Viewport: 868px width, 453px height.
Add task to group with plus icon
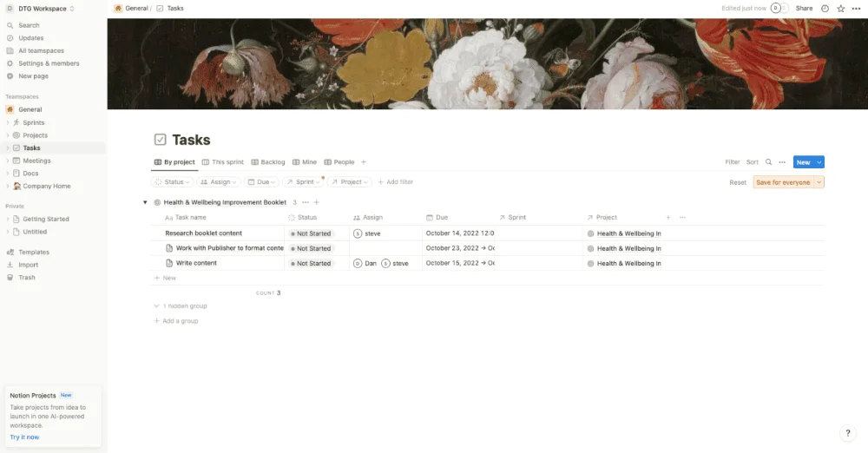pos(317,203)
